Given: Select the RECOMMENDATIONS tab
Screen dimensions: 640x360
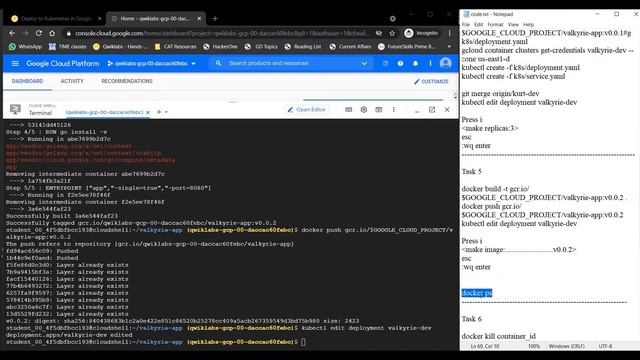Looking at the screenshot, I should [x=127, y=81].
